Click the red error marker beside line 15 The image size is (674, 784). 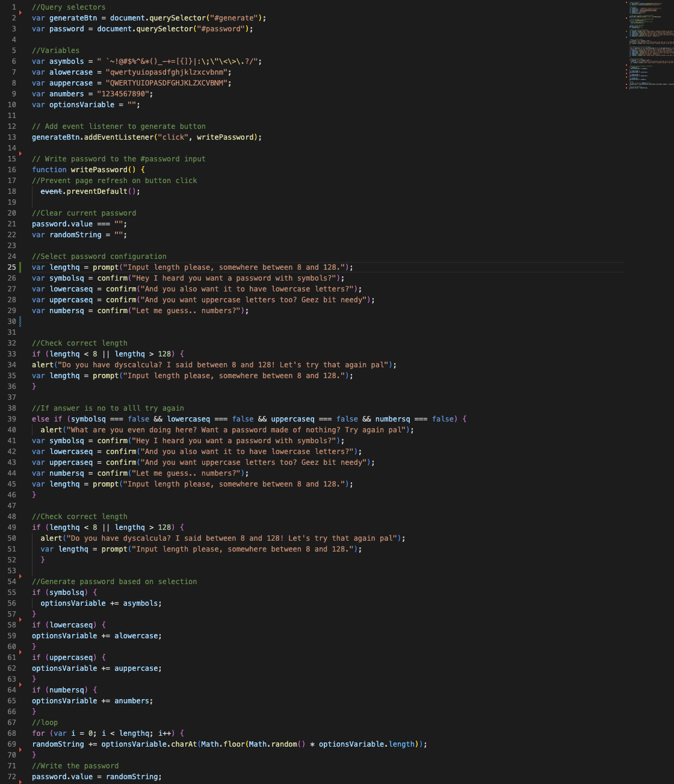coord(20,154)
